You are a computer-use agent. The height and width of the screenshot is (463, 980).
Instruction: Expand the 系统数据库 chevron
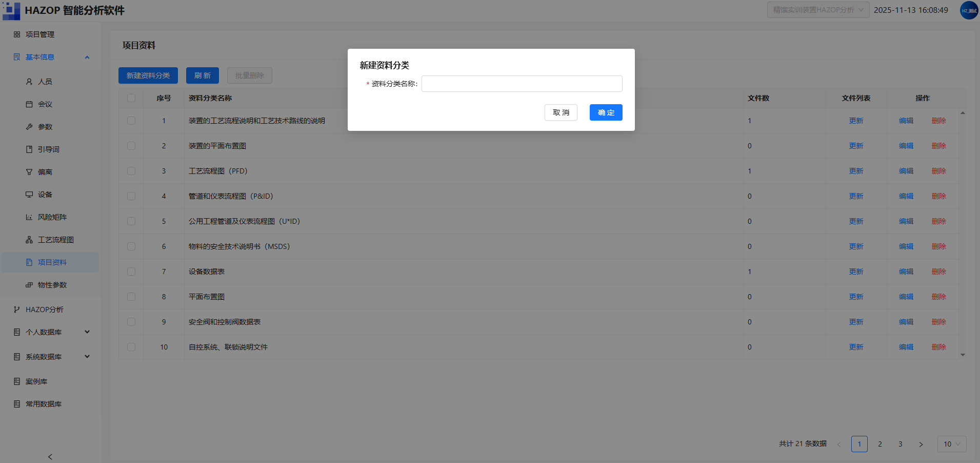87,357
